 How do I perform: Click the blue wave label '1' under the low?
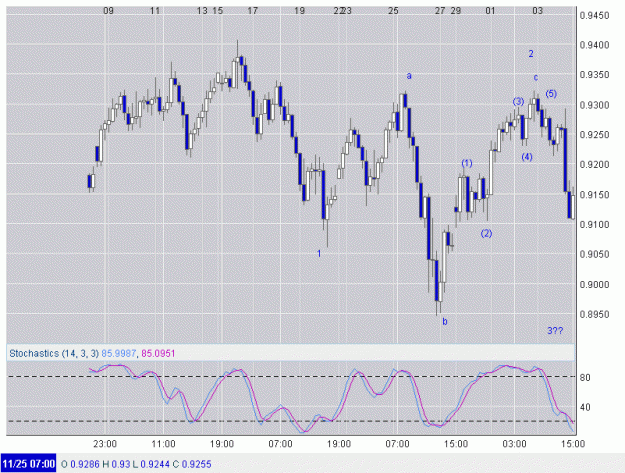point(319,253)
